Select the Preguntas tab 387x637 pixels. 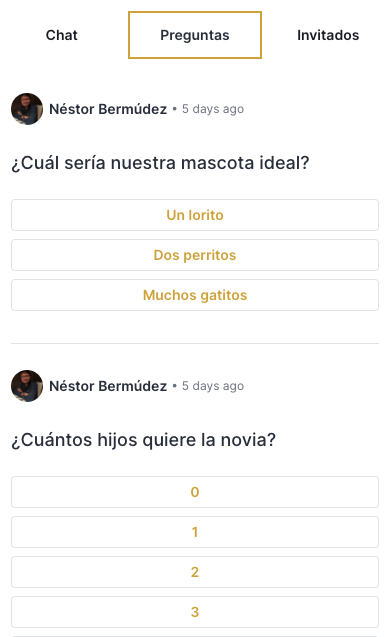click(x=195, y=35)
